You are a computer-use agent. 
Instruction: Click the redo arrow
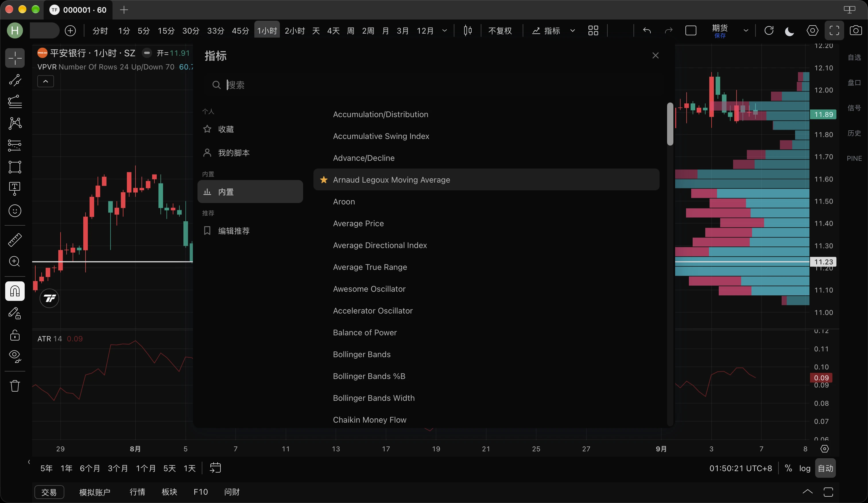pyautogui.click(x=668, y=31)
